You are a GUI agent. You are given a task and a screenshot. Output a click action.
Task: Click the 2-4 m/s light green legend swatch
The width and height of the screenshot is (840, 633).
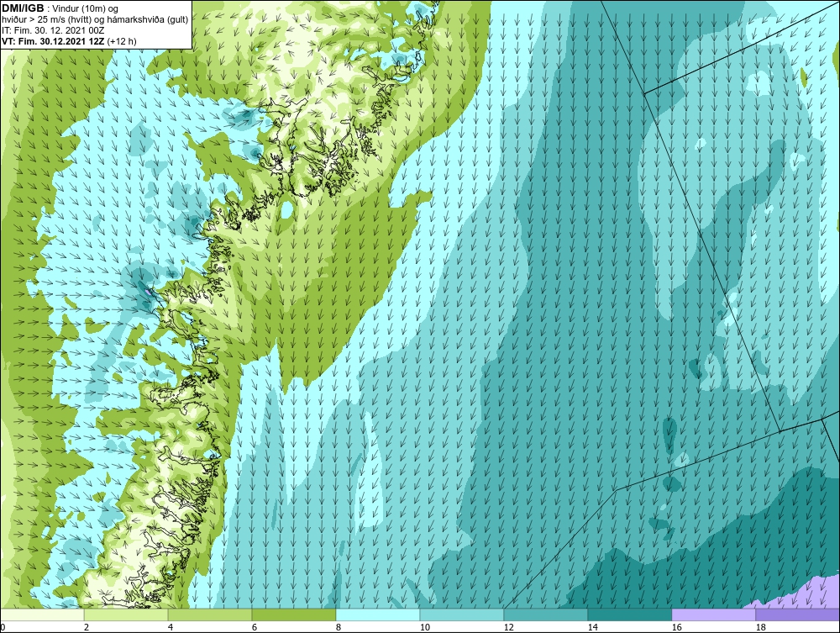126,615
